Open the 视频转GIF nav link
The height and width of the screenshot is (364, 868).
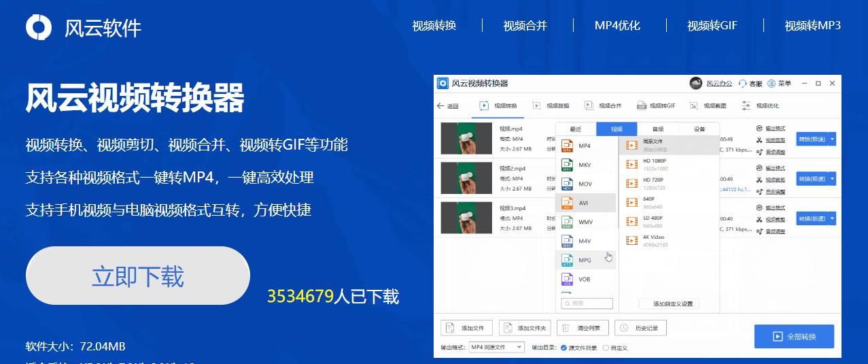click(712, 26)
